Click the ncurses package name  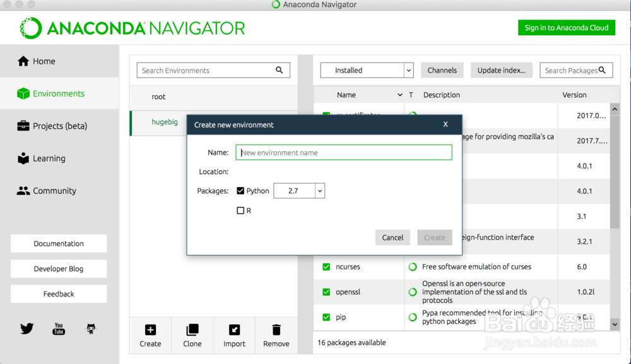click(348, 267)
